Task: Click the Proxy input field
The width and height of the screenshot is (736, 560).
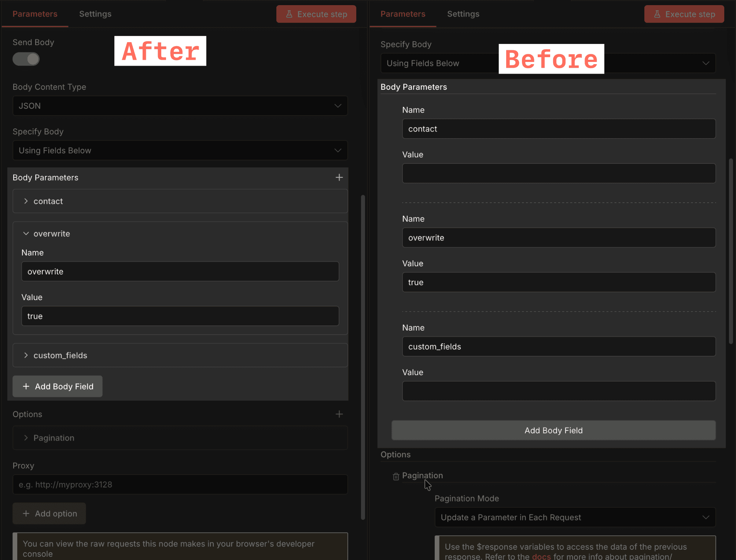Action: coord(180,485)
